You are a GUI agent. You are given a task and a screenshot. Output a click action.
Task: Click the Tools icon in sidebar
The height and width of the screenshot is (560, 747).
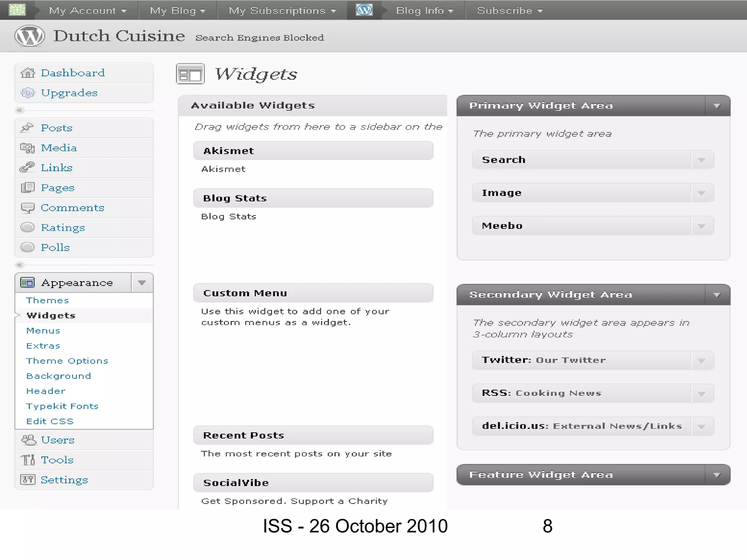tap(28, 460)
